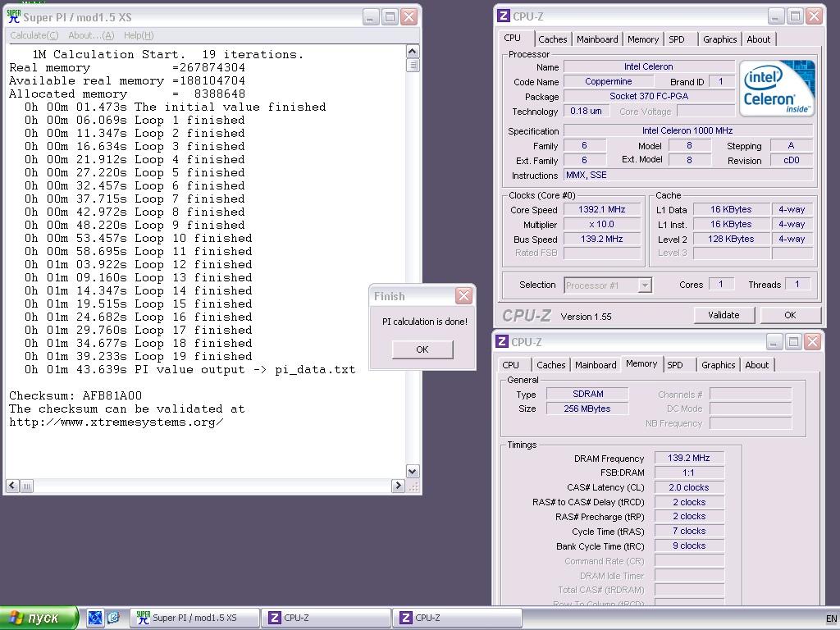Select the Caches tab in the lower CPU-Z window
The height and width of the screenshot is (630, 840).
pyautogui.click(x=550, y=365)
